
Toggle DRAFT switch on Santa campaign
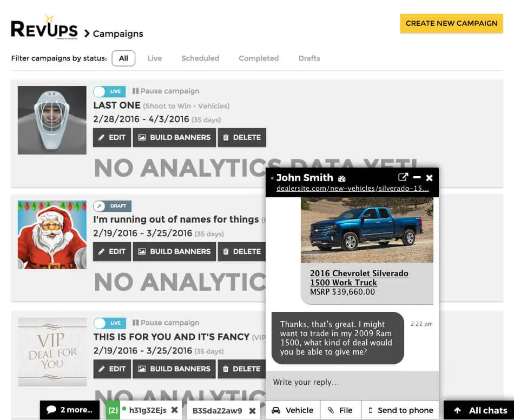tap(113, 206)
